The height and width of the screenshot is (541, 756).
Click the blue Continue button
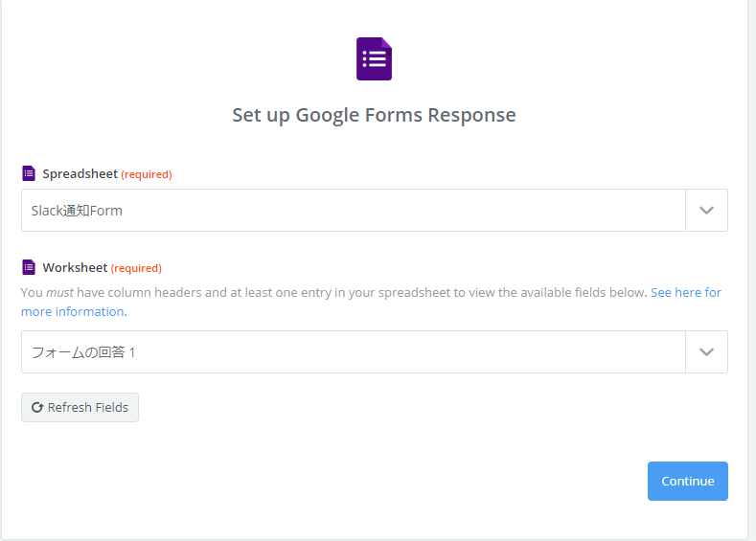click(x=688, y=482)
